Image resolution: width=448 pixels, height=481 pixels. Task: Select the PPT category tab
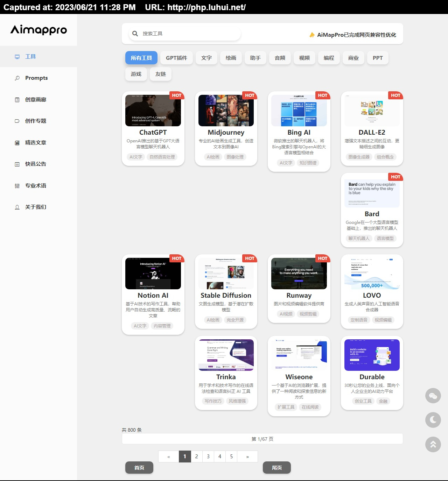378,58
